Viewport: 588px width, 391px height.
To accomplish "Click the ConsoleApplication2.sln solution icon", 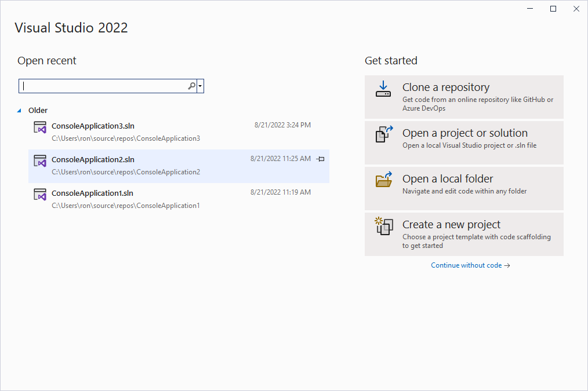I will (x=40, y=162).
